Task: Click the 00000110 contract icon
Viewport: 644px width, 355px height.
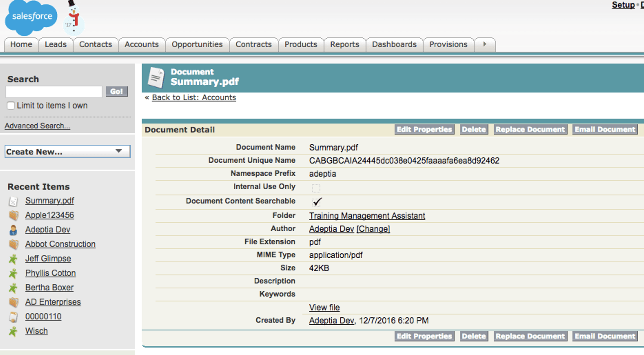Action: pyautogui.click(x=13, y=317)
